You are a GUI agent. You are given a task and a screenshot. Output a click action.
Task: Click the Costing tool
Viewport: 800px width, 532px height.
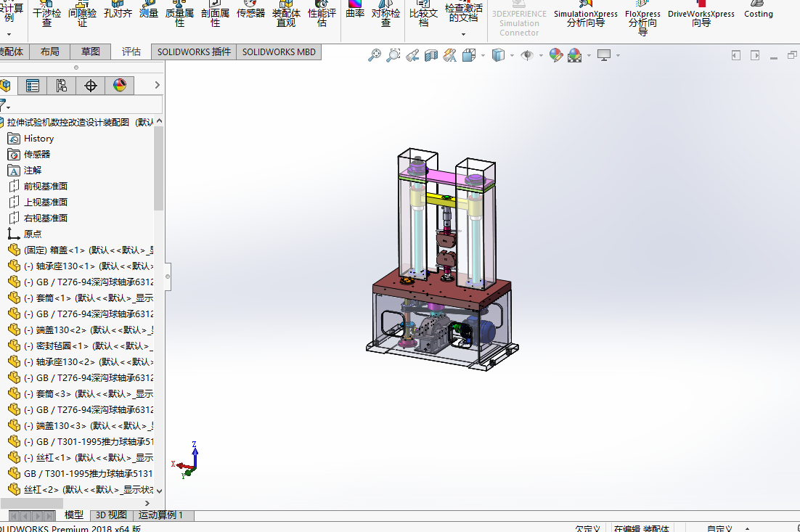click(758, 10)
